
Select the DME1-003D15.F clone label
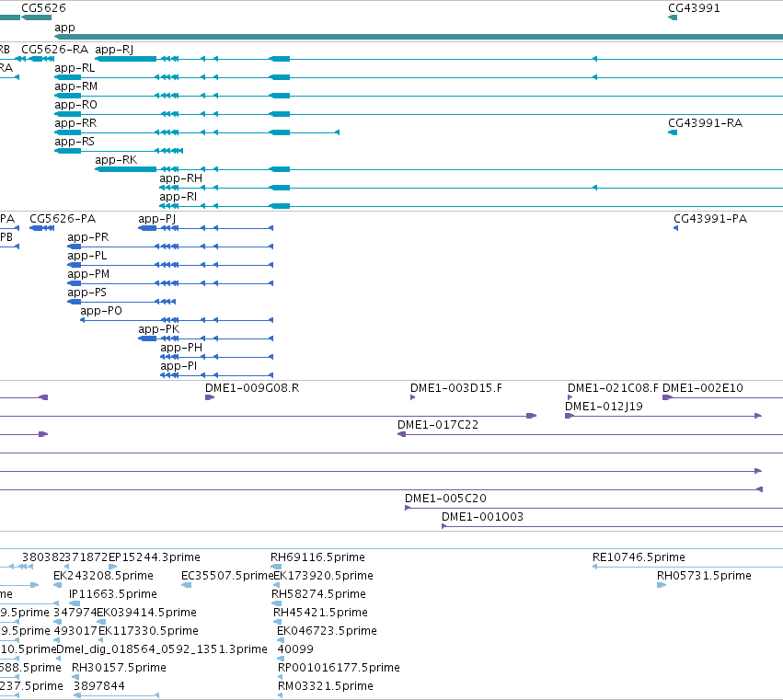tap(456, 388)
